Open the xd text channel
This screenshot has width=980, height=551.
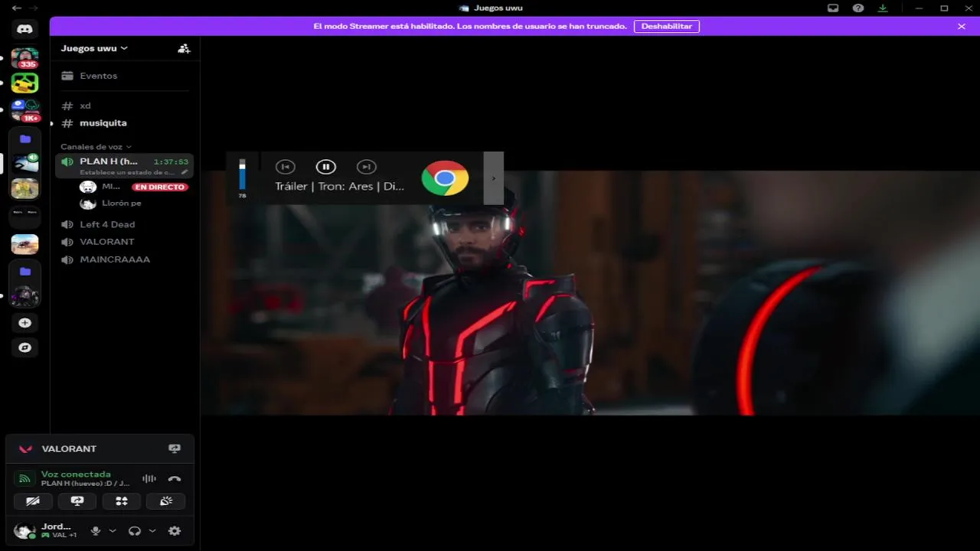pos(125,106)
